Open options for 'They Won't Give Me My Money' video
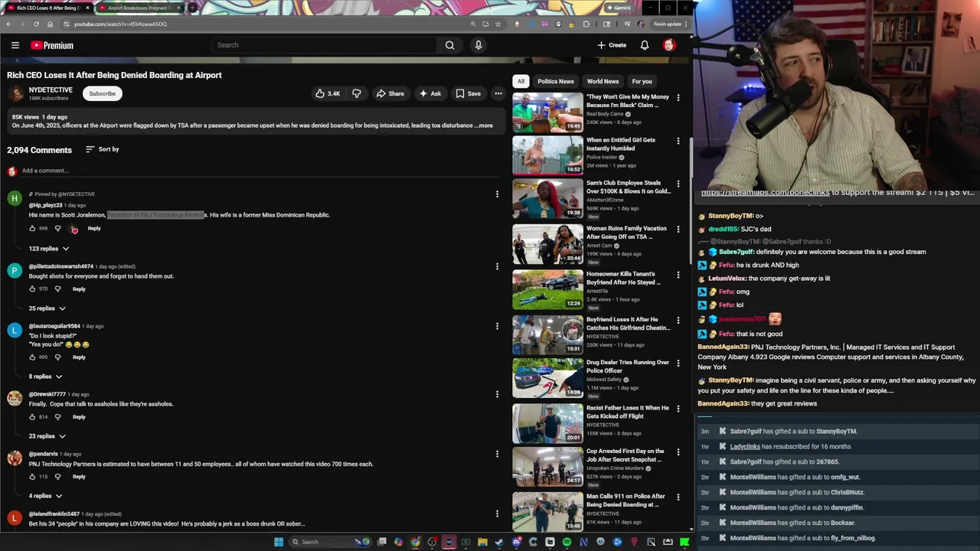 tap(678, 98)
